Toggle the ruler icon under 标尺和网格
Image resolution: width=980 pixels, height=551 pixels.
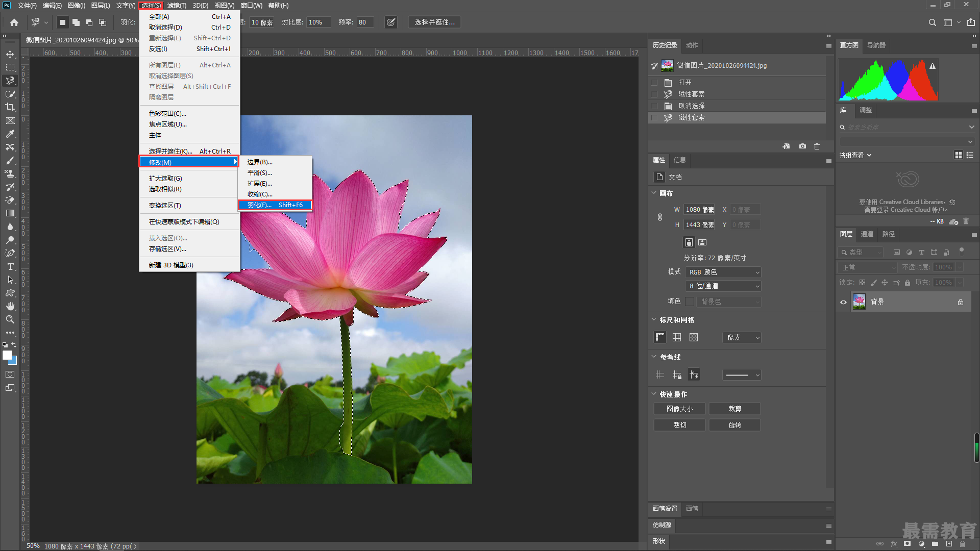[x=660, y=337]
